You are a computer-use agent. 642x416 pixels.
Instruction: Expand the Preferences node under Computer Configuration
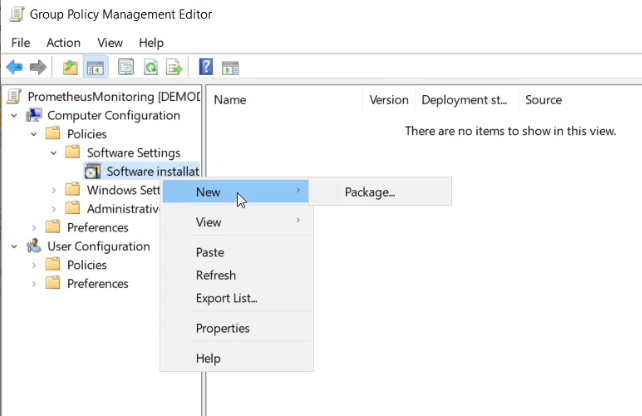coord(35,228)
